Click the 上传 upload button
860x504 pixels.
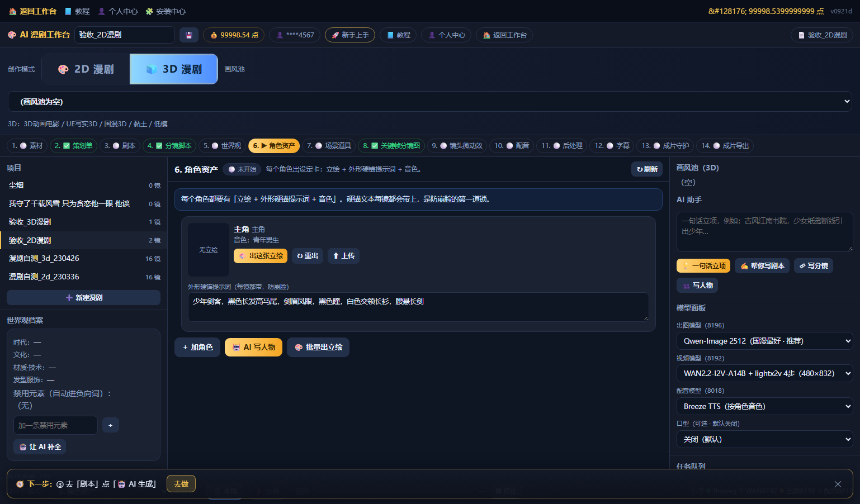click(x=343, y=256)
